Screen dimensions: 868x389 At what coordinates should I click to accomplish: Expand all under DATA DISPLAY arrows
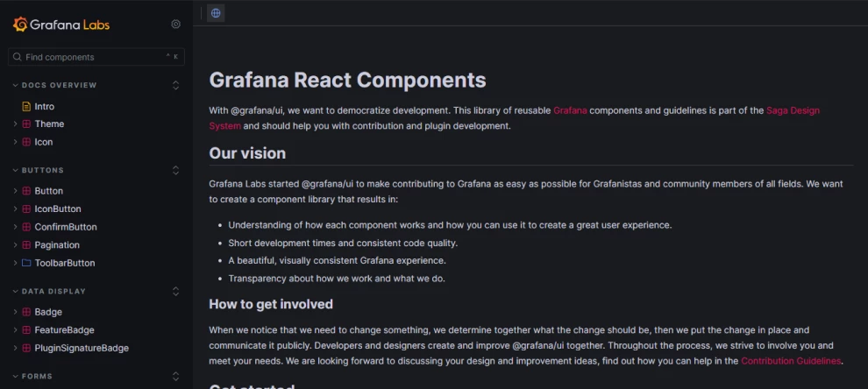click(176, 291)
